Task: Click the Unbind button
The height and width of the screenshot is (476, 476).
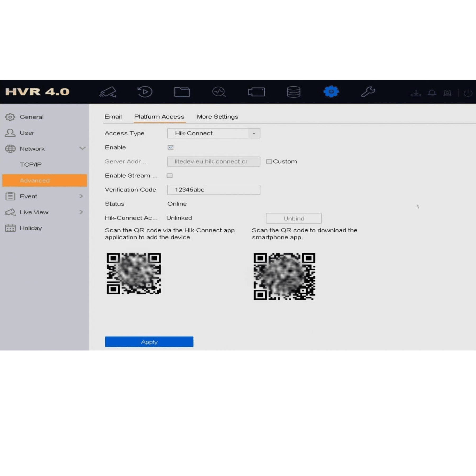Action: (x=294, y=218)
